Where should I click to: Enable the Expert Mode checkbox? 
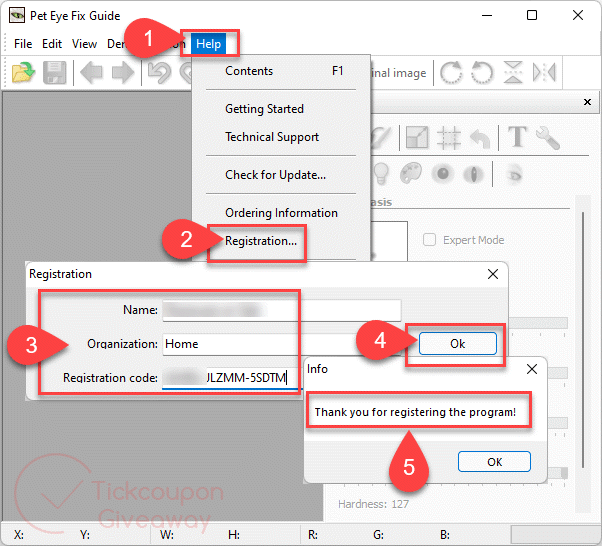click(429, 240)
